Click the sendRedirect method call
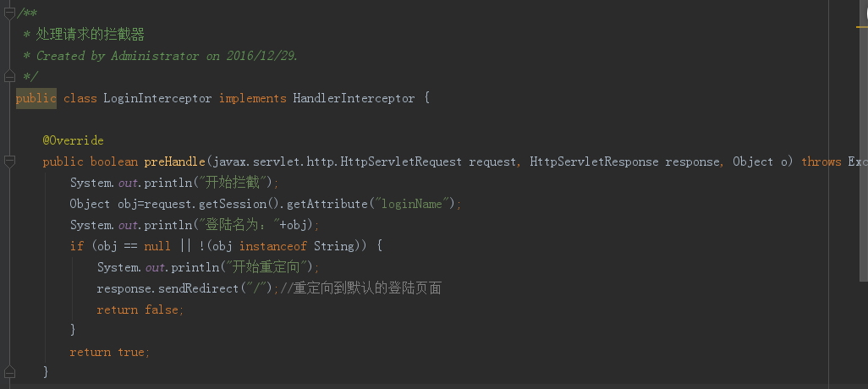868x389 pixels. point(198,289)
